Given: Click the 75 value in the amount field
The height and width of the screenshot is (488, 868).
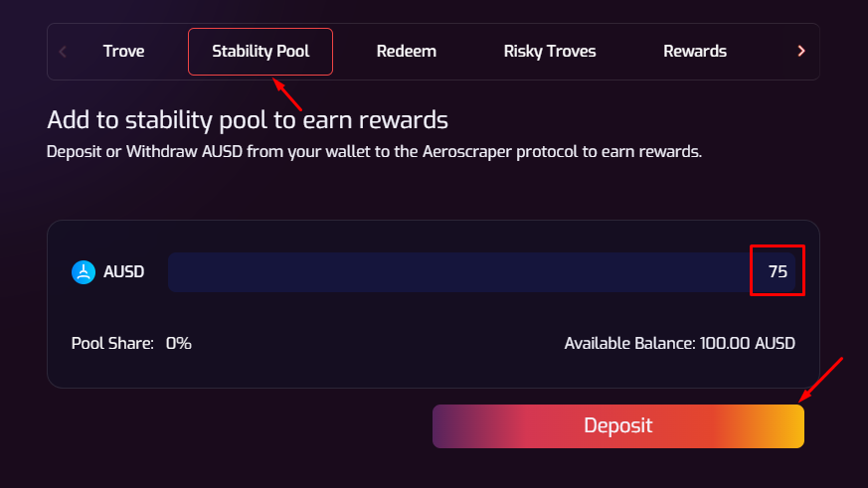Looking at the screenshot, I should (778, 271).
